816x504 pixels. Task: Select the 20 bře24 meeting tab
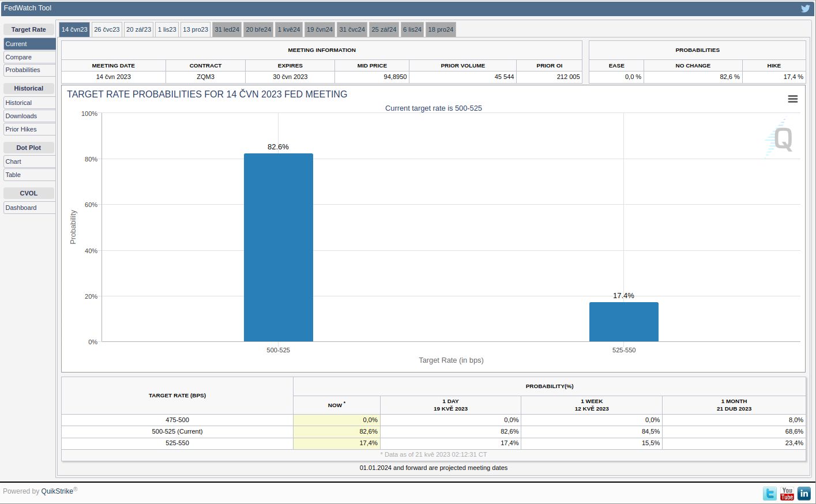click(x=258, y=29)
